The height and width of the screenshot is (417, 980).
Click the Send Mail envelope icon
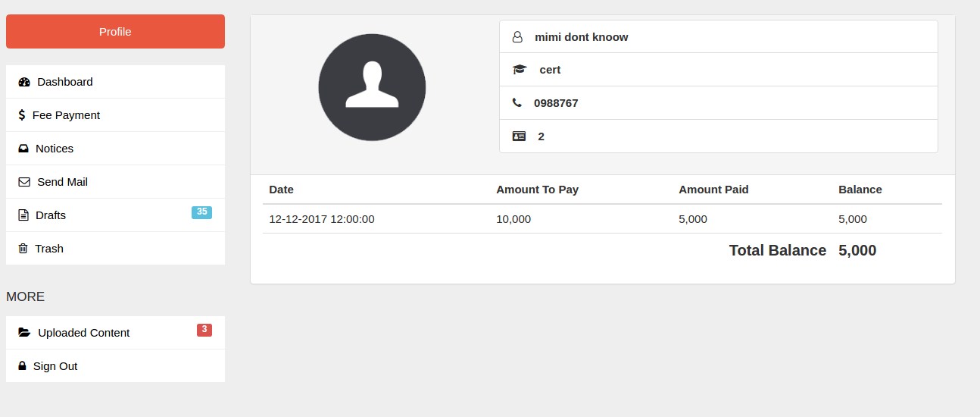[x=24, y=182]
